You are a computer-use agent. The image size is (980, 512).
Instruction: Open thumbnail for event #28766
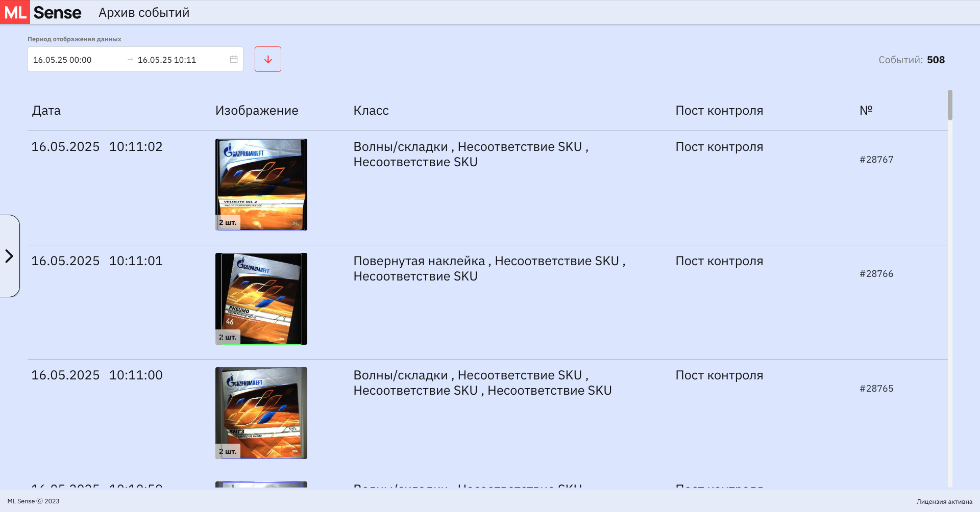[x=261, y=299]
